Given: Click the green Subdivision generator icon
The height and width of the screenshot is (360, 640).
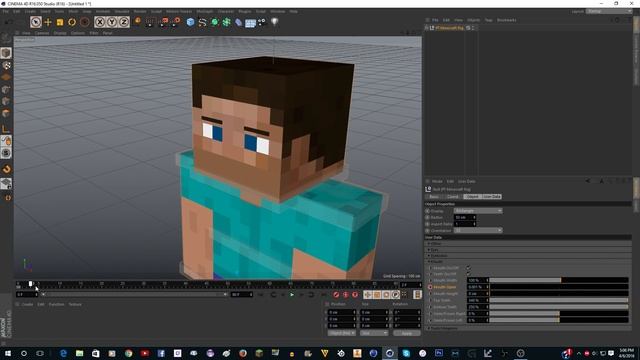Looking at the screenshot, I should point(214,22).
